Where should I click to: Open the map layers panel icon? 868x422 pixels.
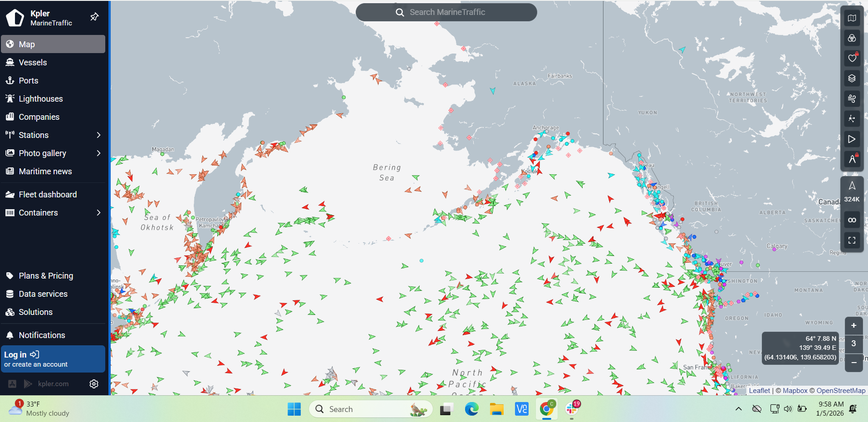click(852, 78)
